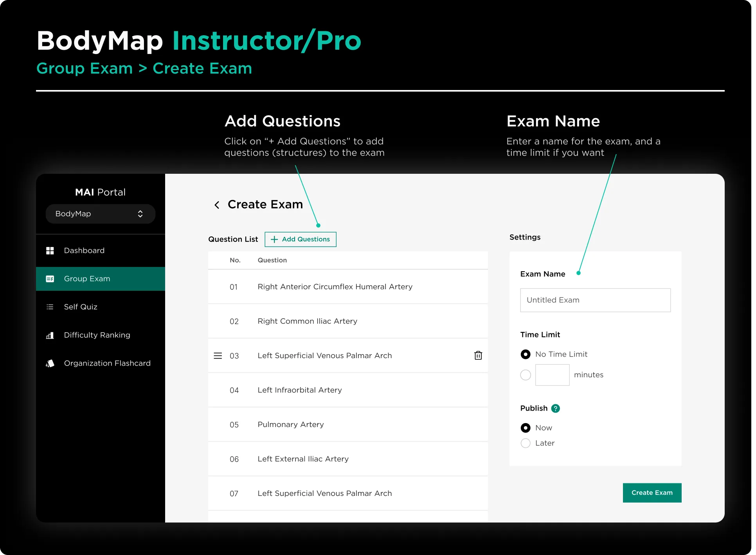Viewport: 756px width, 555px height.
Task: Open Difficulty Ranking page
Action: pos(101,335)
